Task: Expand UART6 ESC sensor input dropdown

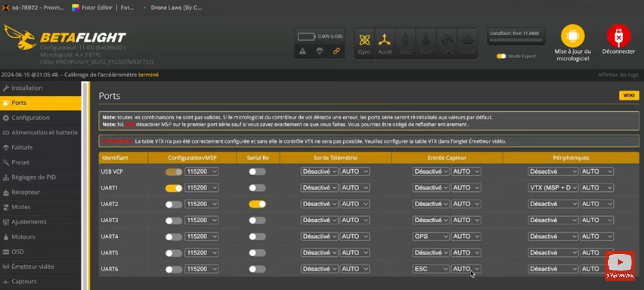Action: [x=430, y=269]
